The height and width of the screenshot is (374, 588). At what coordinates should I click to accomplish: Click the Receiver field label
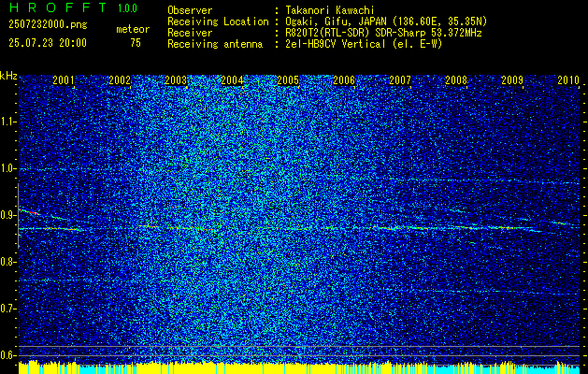click(x=190, y=33)
